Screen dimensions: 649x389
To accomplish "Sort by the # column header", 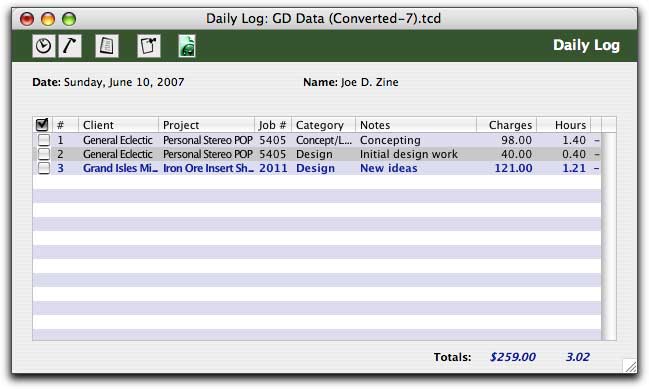I will (x=65, y=125).
